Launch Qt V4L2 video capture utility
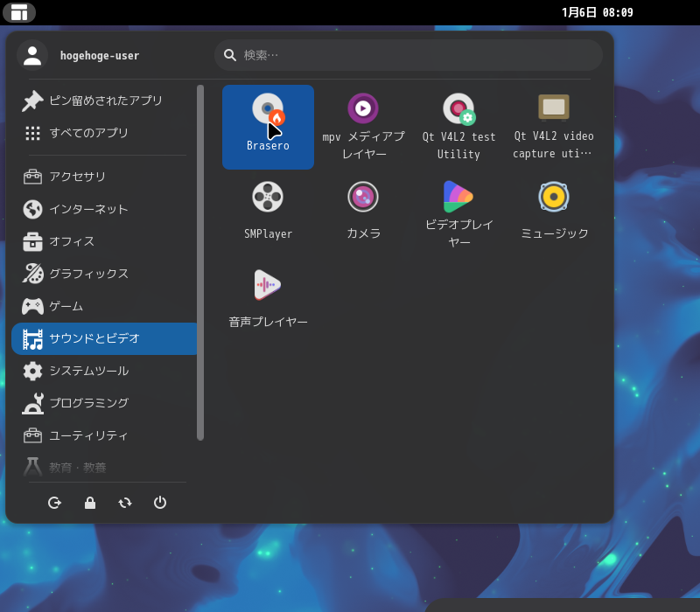Image resolution: width=700 pixels, height=612 pixels. pyautogui.click(x=554, y=127)
